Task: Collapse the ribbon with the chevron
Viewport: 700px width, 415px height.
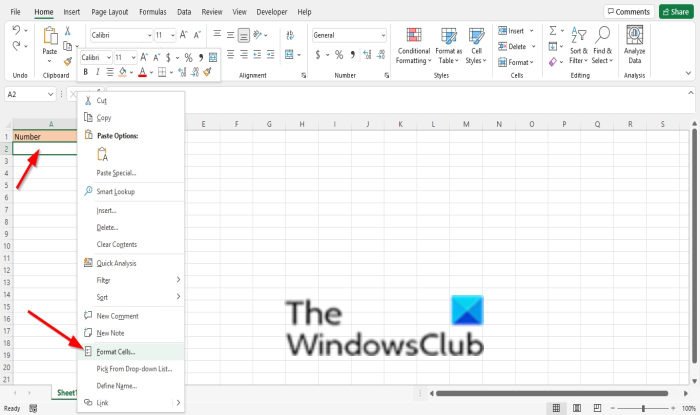Action: point(688,73)
